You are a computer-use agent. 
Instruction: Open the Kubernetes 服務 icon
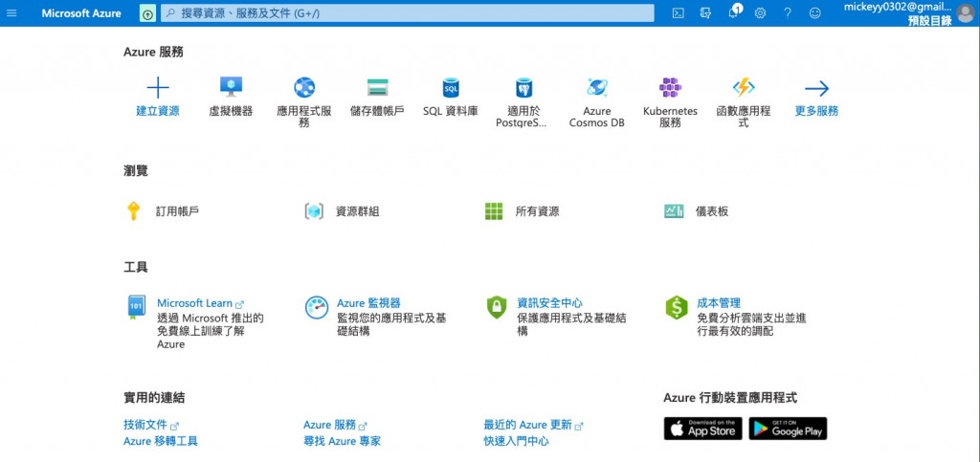click(670, 87)
